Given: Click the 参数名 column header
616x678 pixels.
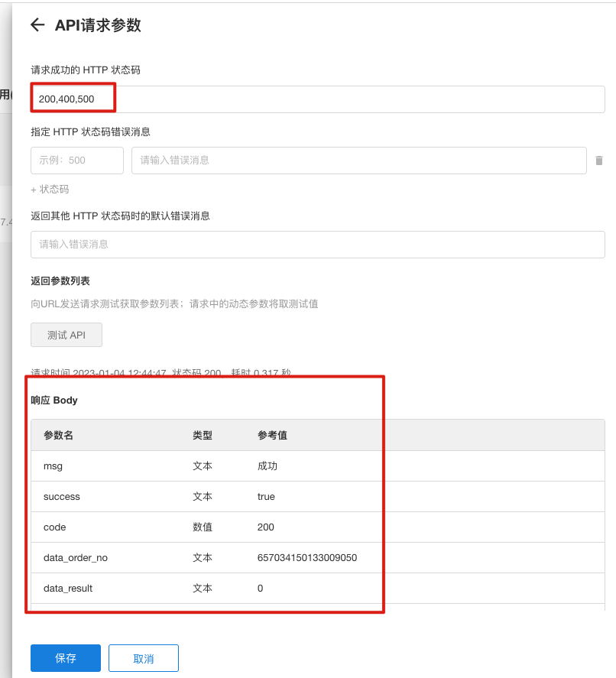Looking at the screenshot, I should click(58, 435).
